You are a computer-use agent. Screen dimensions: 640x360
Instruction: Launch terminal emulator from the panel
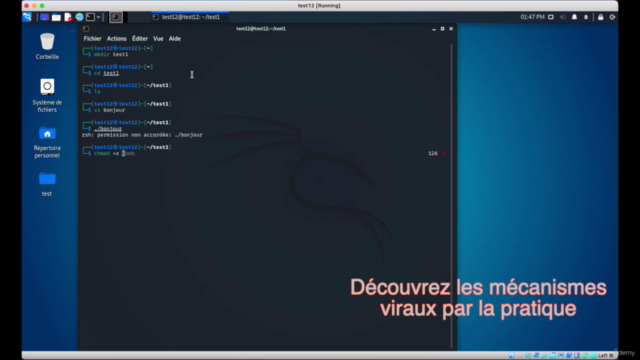coord(90,17)
